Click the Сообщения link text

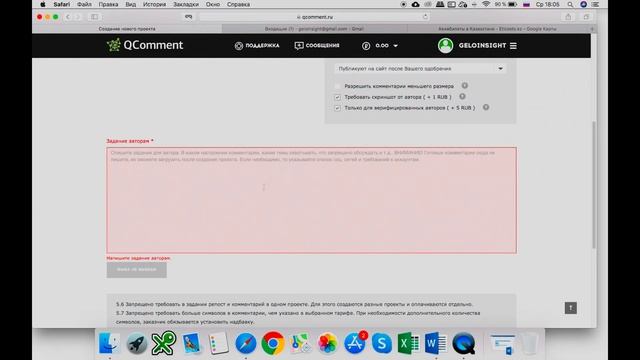click(x=322, y=46)
